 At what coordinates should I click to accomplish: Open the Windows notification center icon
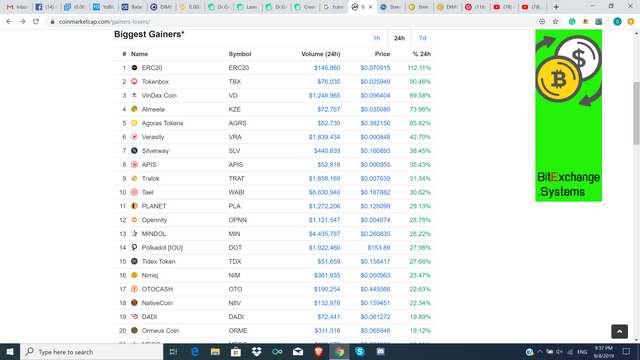626,352
